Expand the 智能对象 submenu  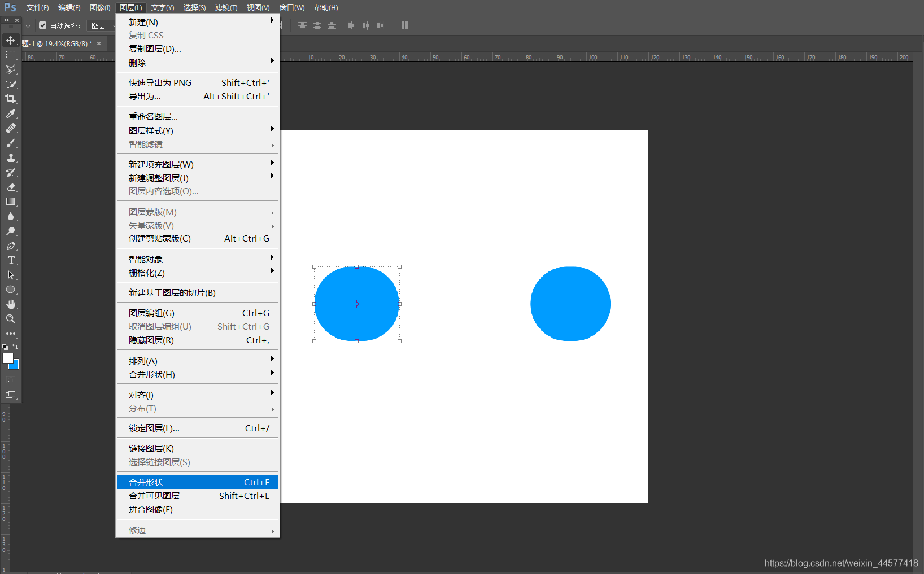[198, 259]
